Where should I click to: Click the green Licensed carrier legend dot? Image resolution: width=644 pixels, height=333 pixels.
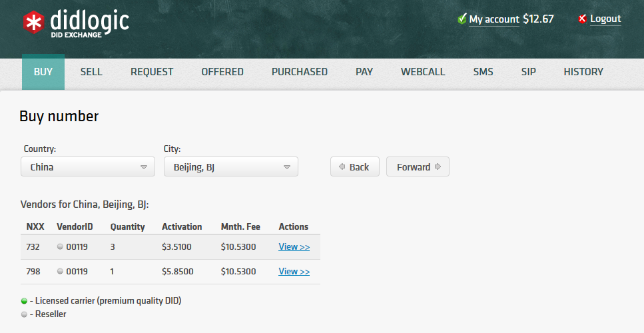[24, 301]
